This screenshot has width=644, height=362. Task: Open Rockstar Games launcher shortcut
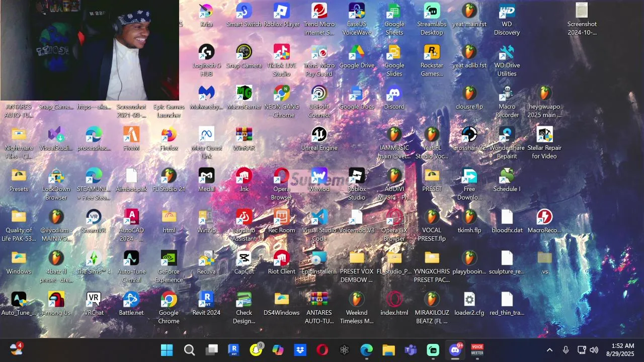click(432, 60)
